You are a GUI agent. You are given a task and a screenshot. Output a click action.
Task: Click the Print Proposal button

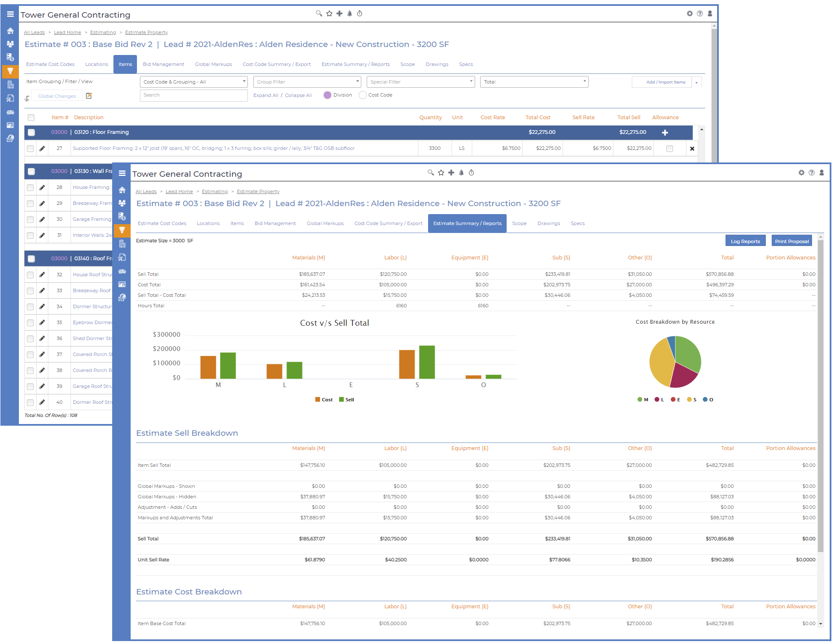tap(791, 241)
